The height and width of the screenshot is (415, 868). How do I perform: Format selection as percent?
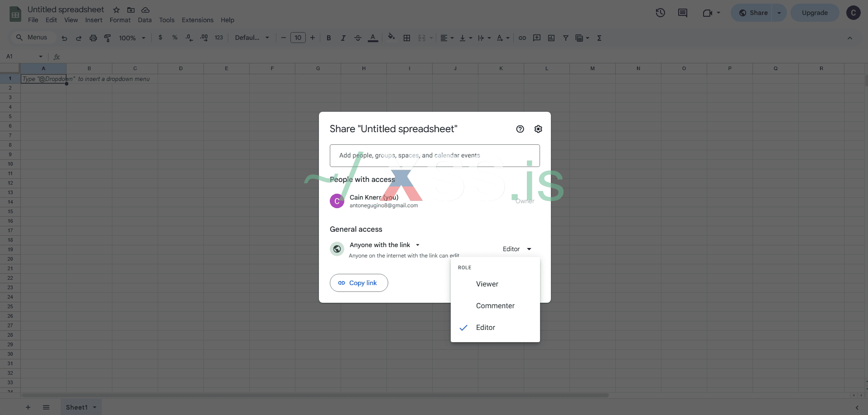point(175,38)
